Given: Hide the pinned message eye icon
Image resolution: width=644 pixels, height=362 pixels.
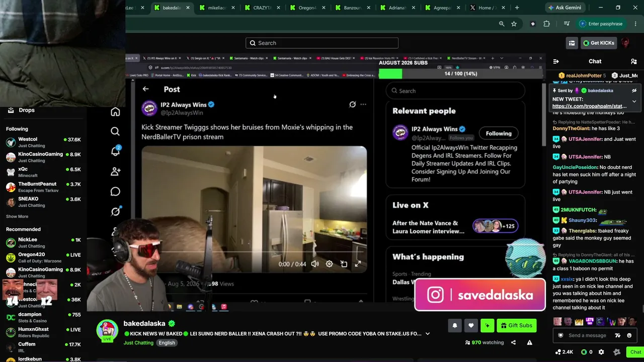Looking at the screenshot, I should [634, 90].
